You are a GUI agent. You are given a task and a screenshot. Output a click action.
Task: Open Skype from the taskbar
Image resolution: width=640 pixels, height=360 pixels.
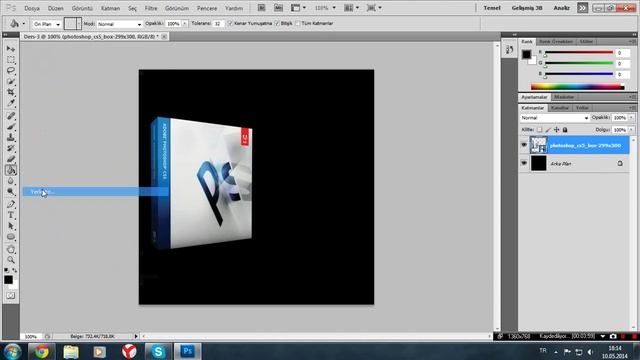click(x=158, y=351)
